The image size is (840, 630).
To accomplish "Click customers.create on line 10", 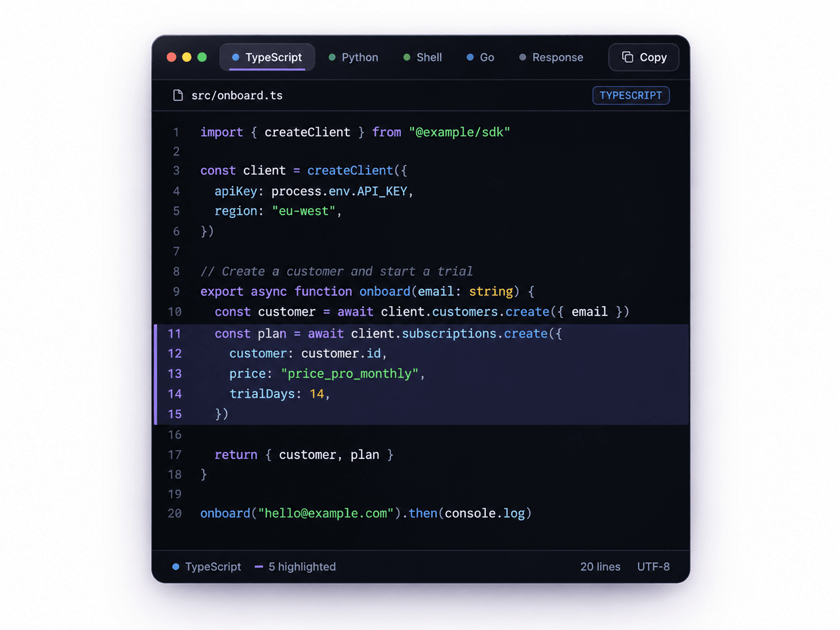I will click(490, 312).
